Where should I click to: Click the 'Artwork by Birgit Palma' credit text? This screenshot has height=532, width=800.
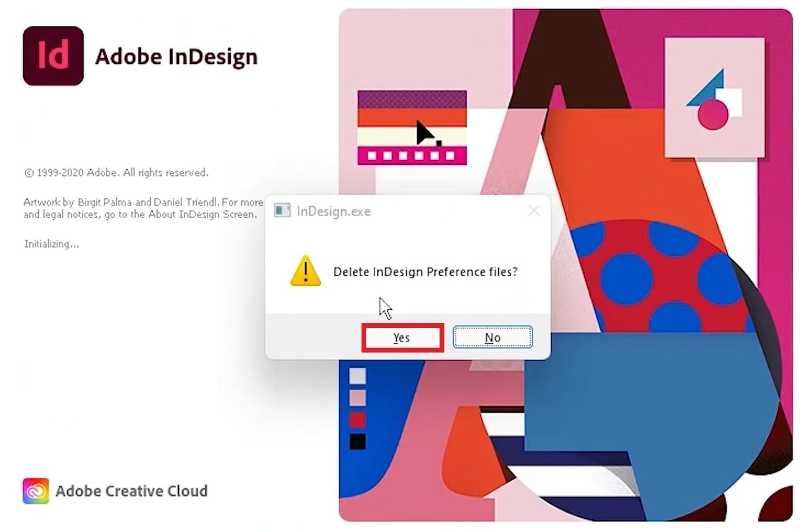point(143,208)
